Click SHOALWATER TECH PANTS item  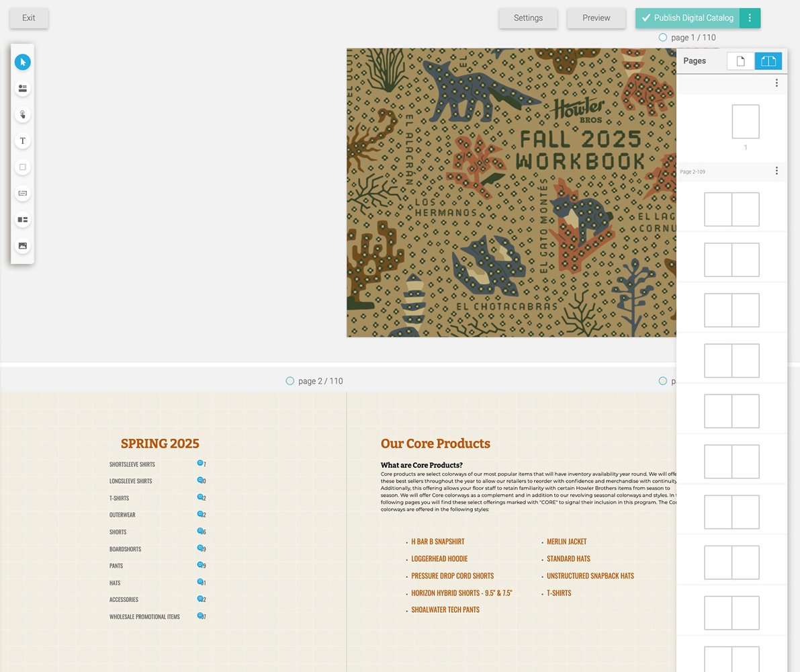tap(445, 610)
